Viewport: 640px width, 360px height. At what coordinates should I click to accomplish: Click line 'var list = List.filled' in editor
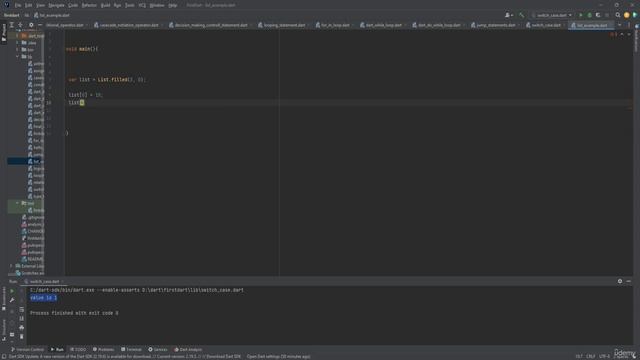click(x=107, y=80)
